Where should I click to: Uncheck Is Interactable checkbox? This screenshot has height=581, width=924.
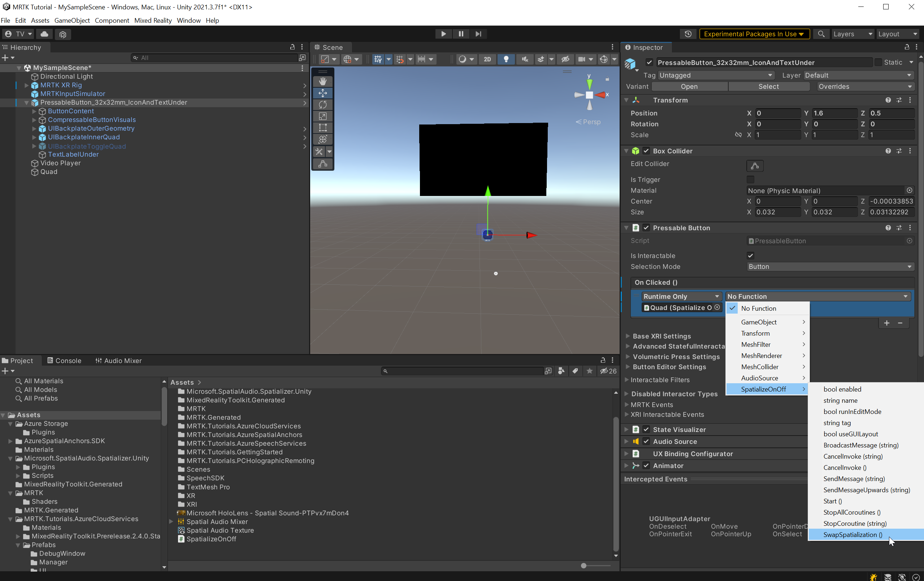click(751, 255)
